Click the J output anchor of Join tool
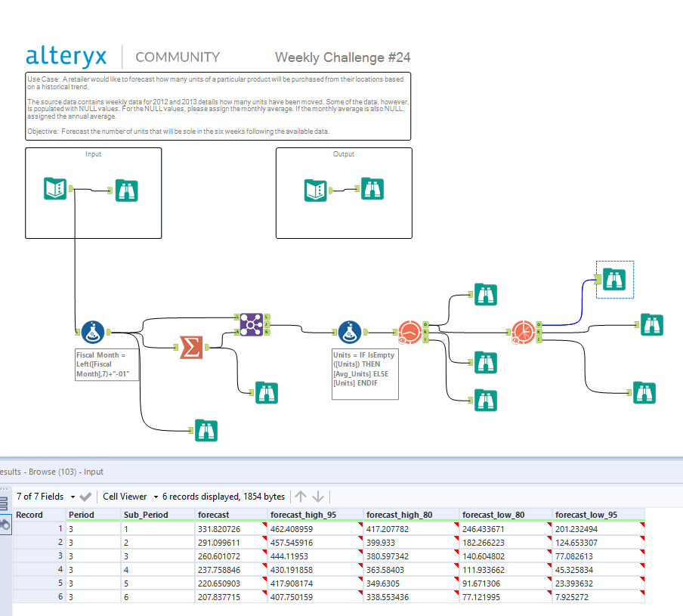Image resolution: width=683 pixels, height=616 pixels. [267, 324]
